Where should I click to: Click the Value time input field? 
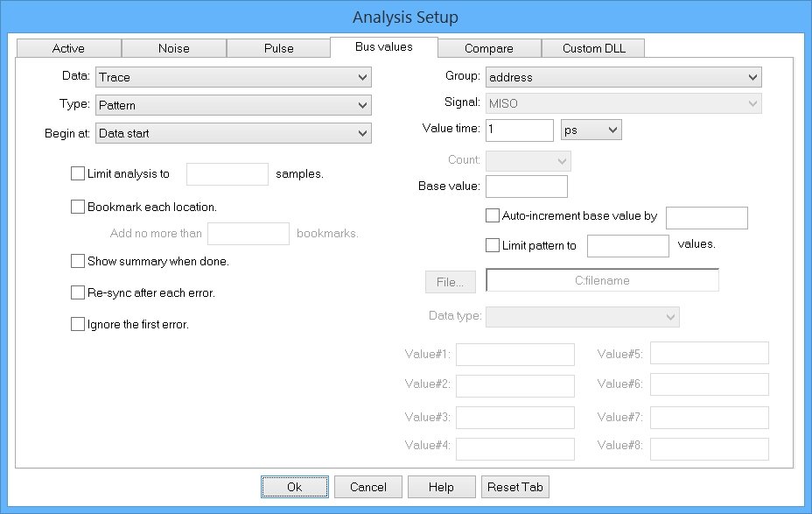[x=519, y=130]
